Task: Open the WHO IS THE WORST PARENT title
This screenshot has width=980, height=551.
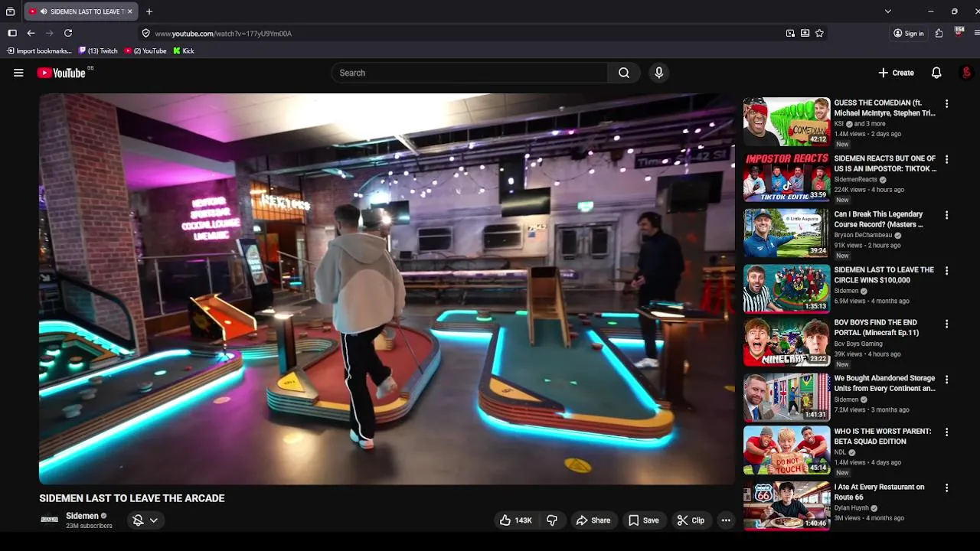Action: (883, 436)
